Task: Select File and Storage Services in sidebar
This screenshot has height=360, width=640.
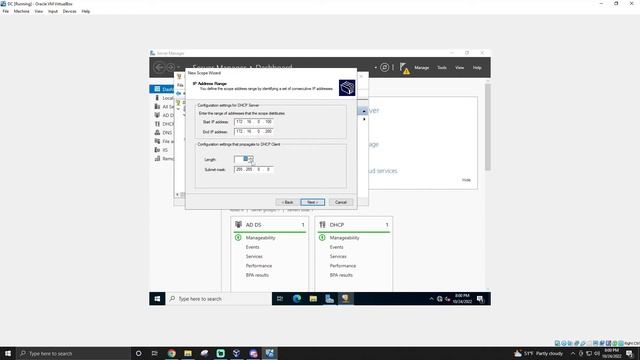Action: pos(163,141)
